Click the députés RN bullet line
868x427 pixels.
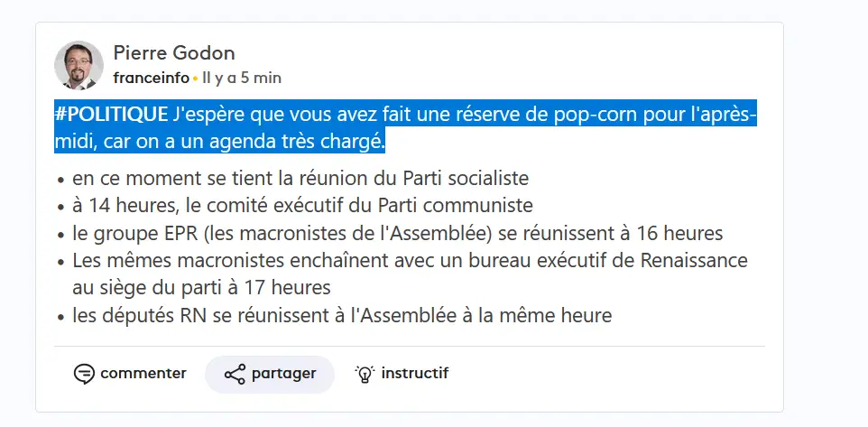(x=342, y=316)
